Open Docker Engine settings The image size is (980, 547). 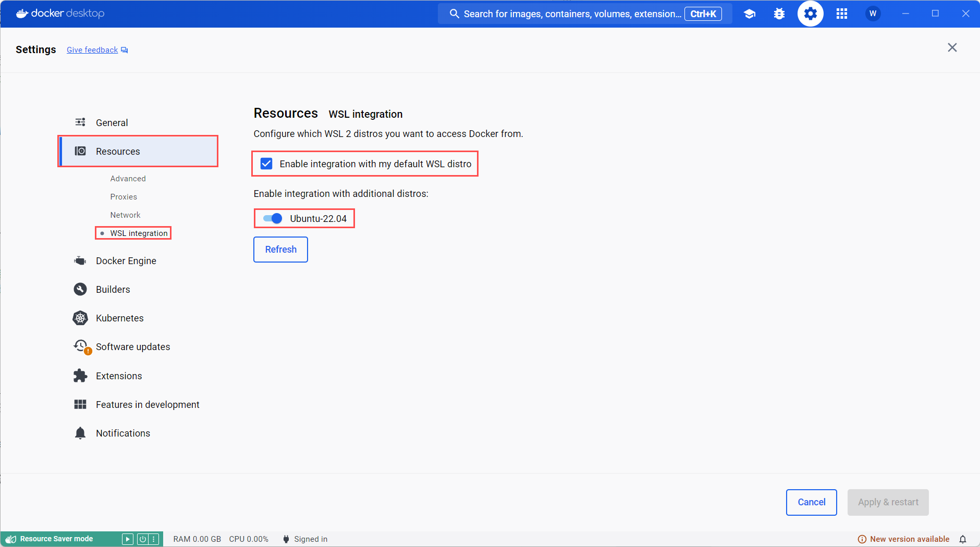point(138,260)
